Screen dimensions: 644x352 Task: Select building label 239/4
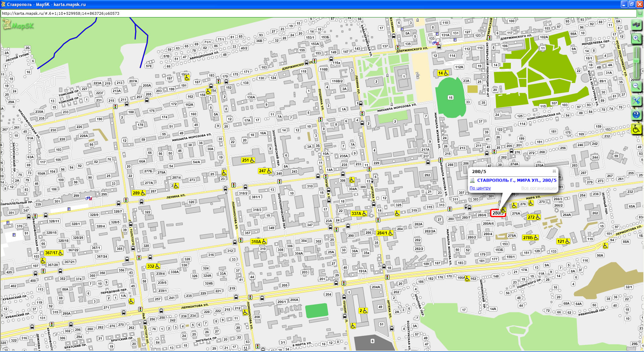click(x=160, y=273)
